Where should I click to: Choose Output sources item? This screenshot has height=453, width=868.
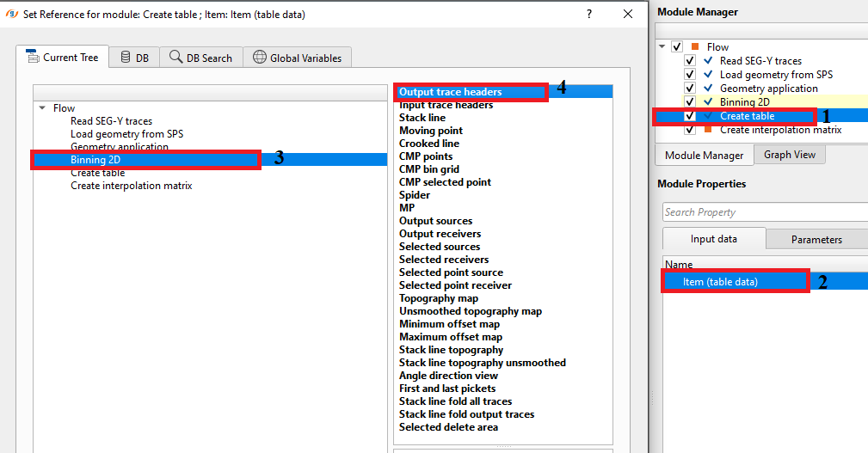point(435,221)
